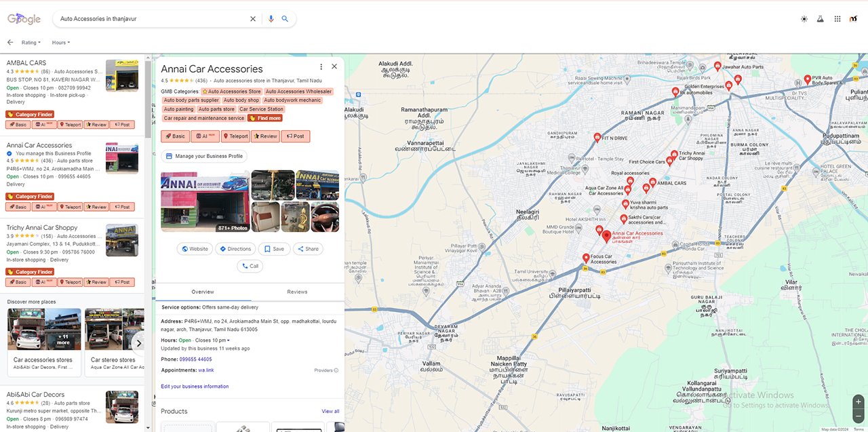The image size is (868, 432).
Task: Zoom out on the map
Action: [x=859, y=415]
